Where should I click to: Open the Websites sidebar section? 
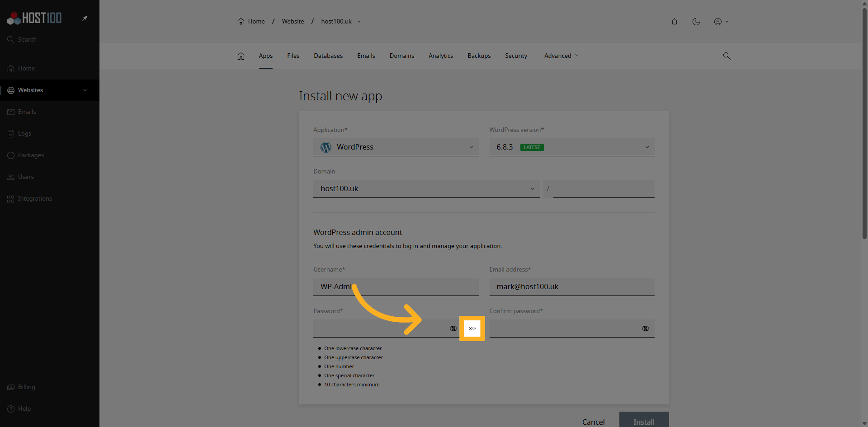tap(50, 90)
